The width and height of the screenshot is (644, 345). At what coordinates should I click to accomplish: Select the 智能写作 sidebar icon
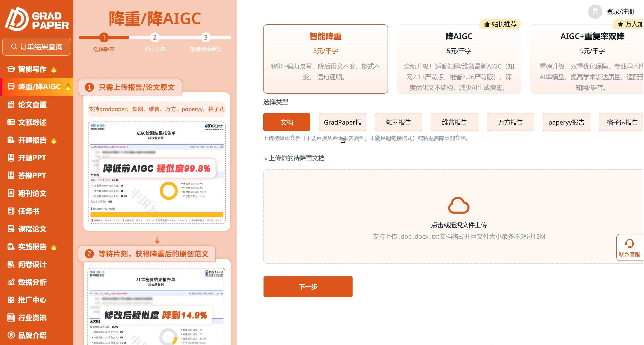coord(11,69)
